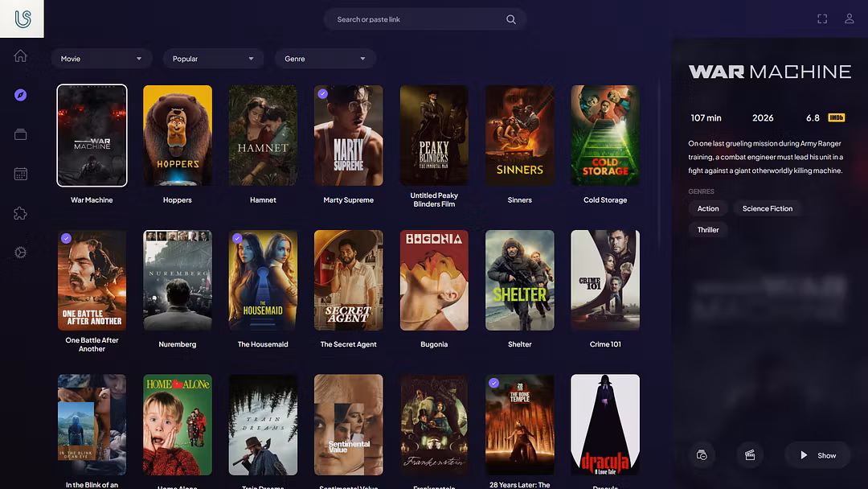Viewport: 868px width, 489px height.
Task: Open Addons via the puzzle piece icon
Action: tap(21, 213)
